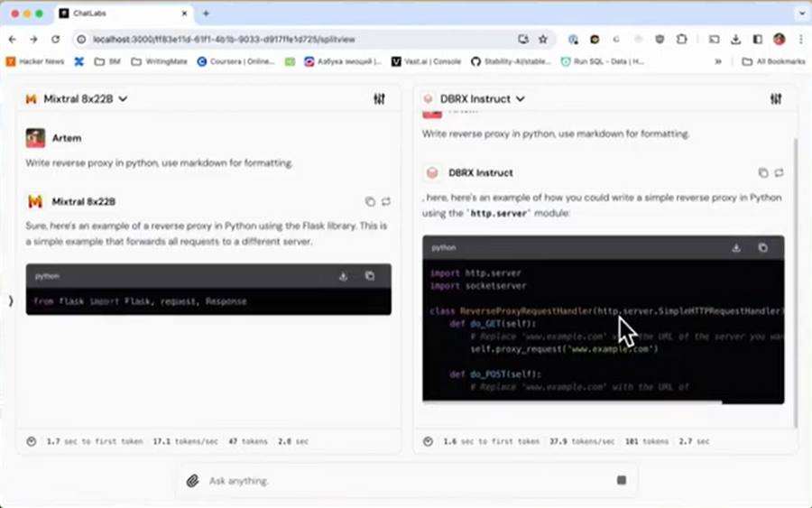Open browser downloads
812x508 pixels.
click(x=735, y=40)
